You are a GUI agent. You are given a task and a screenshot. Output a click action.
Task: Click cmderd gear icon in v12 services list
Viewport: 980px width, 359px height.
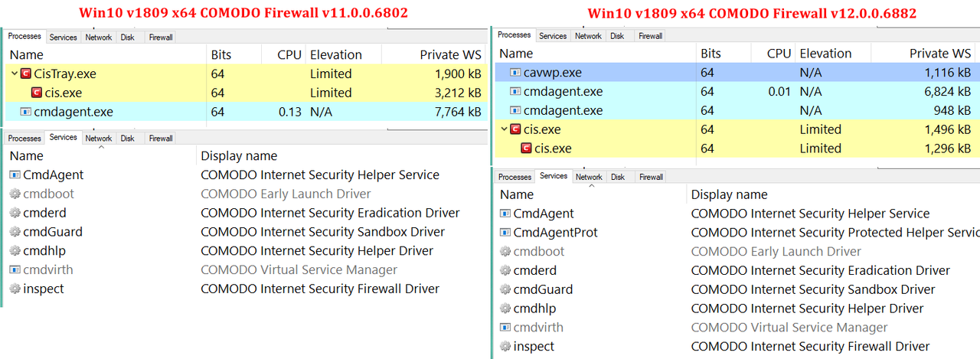point(505,270)
